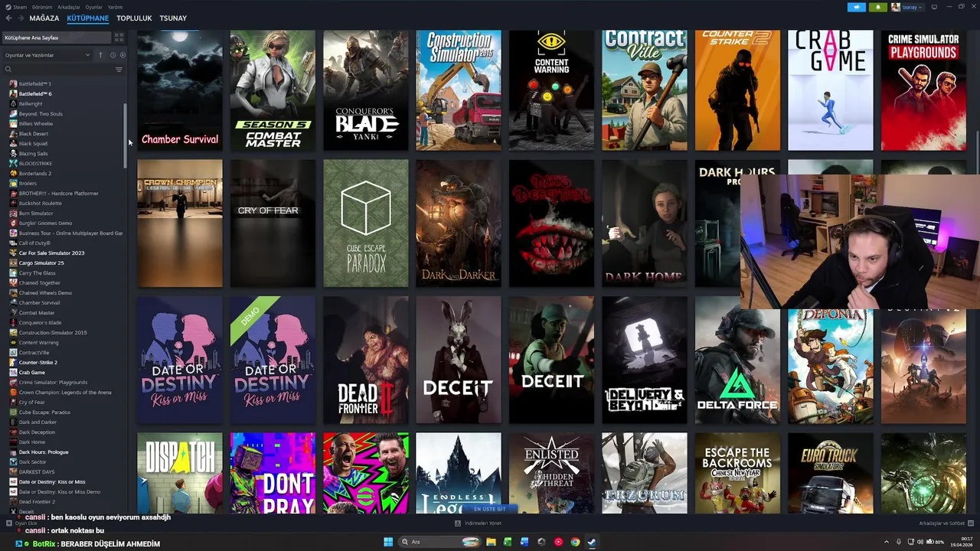Click the recent activity clock icon
The width and height of the screenshot is (980, 551).
point(113,55)
